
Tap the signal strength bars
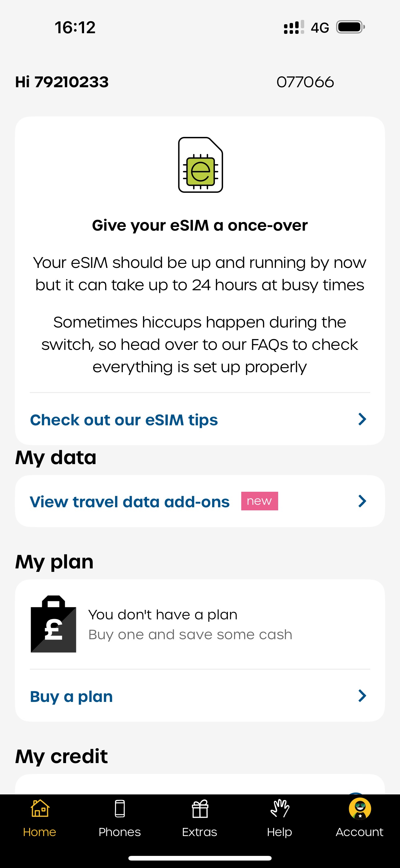[x=294, y=27]
